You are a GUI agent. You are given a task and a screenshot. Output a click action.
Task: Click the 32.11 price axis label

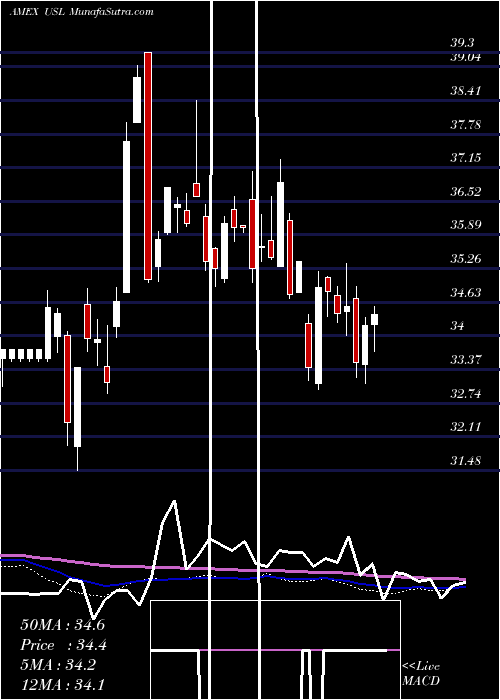[x=466, y=427]
